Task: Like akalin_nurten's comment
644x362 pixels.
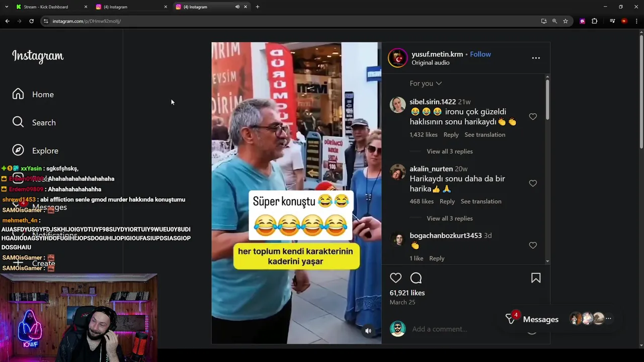Action: (533, 184)
